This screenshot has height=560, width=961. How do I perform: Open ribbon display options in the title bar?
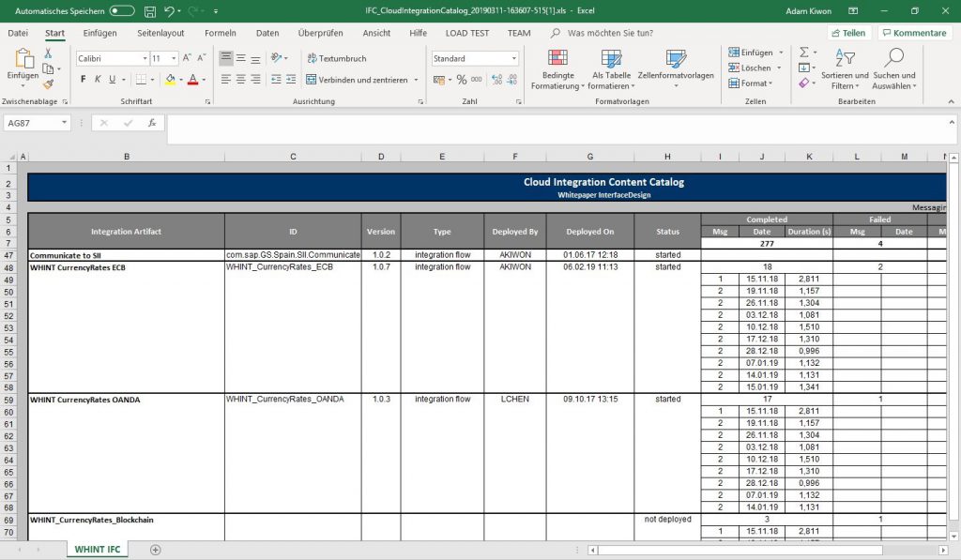pos(852,11)
